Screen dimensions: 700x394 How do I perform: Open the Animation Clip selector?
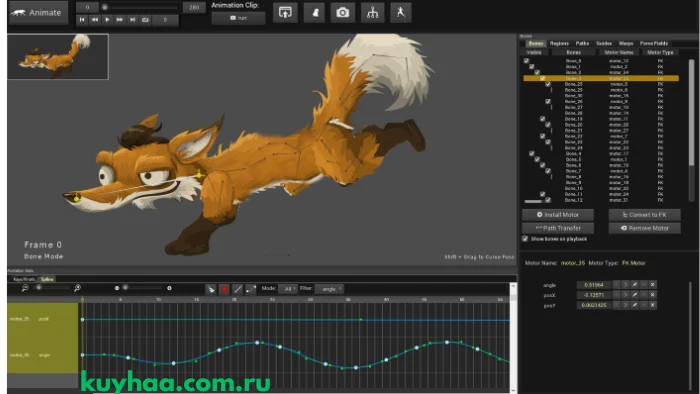tap(238, 18)
